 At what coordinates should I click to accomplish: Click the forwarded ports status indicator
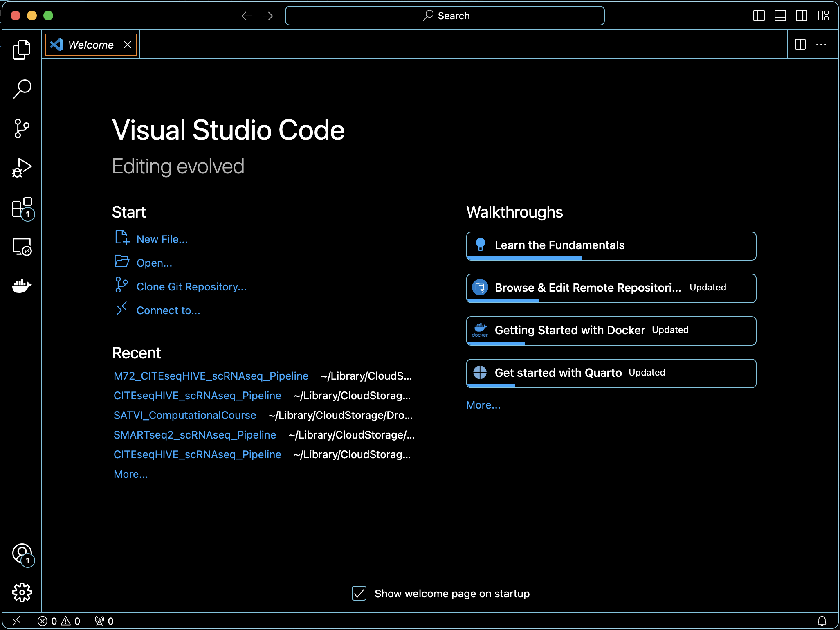pos(104,621)
